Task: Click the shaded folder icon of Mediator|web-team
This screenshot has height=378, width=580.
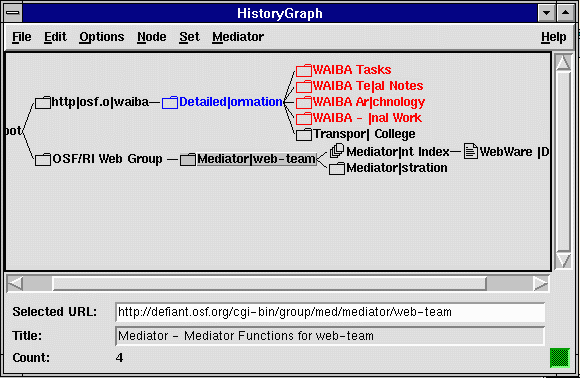Action: pyautogui.click(x=188, y=159)
